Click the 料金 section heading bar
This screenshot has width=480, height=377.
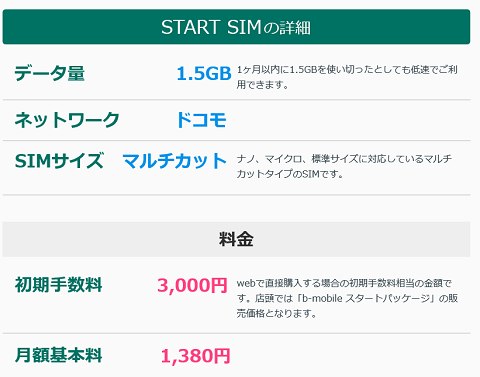point(236,239)
